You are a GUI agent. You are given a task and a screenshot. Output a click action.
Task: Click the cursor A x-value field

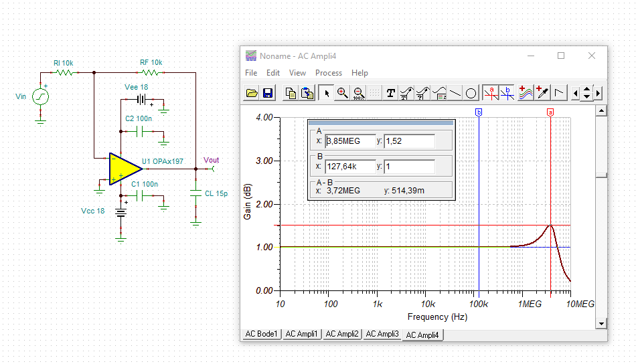(x=350, y=141)
